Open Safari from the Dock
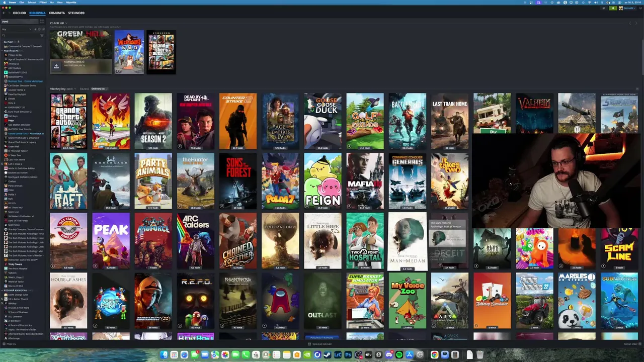Viewport: 644px width, 362px height. point(184,355)
